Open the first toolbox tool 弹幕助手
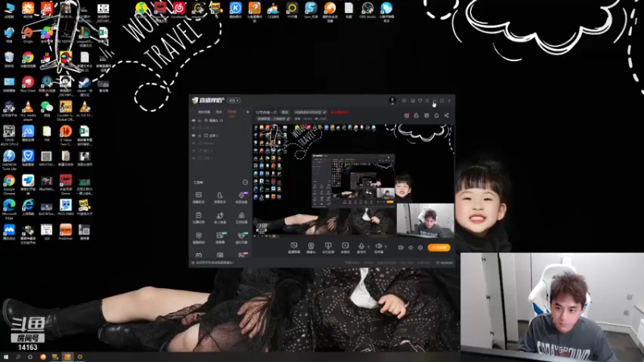 (x=198, y=197)
